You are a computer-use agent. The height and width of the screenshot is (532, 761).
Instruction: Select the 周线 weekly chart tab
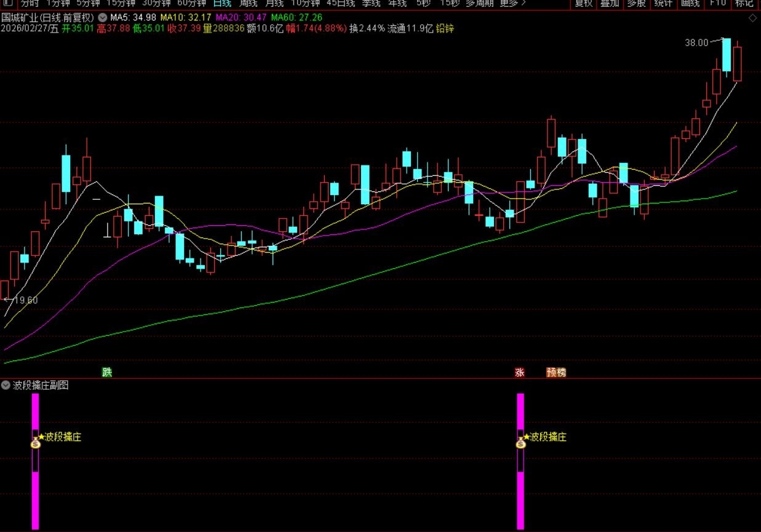[248, 3]
